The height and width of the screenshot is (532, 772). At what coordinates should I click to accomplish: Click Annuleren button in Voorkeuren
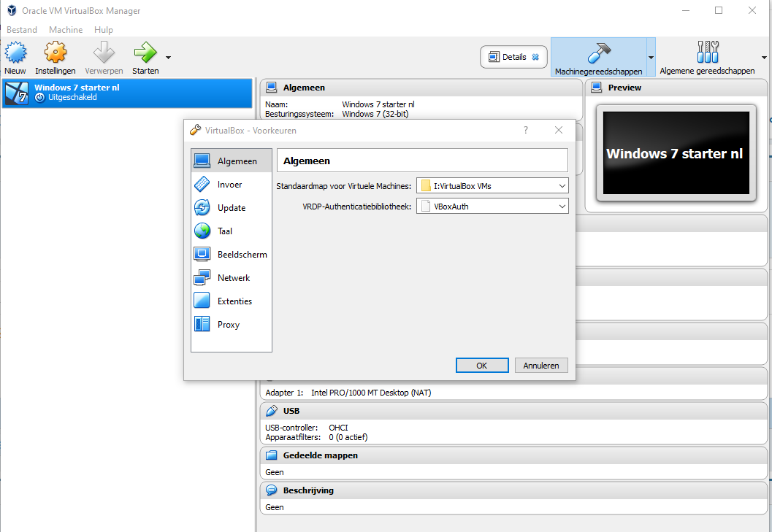pyautogui.click(x=541, y=366)
